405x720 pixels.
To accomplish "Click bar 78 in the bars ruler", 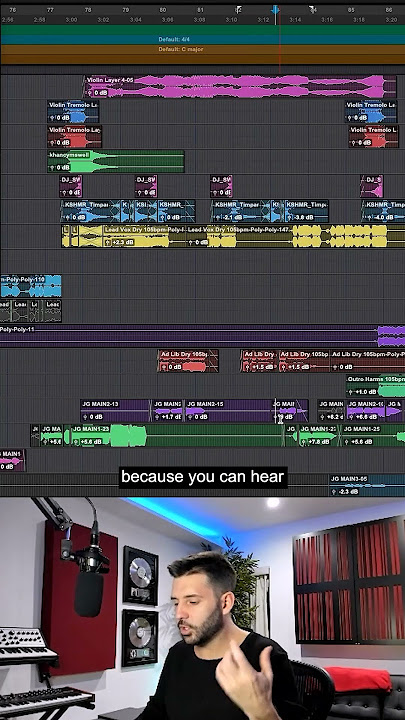I will pyautogui.click(x=88, y=10).
